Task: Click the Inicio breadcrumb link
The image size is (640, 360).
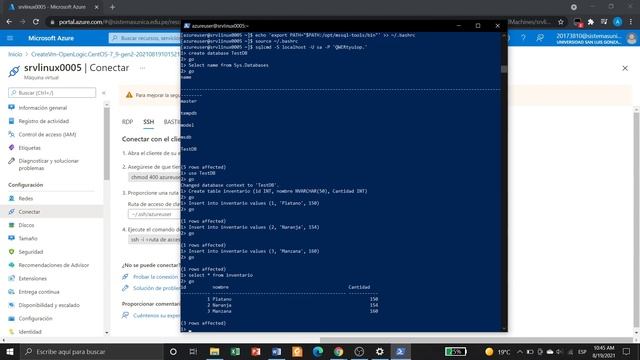Action: pyautogui.click(x=15, y=54)
